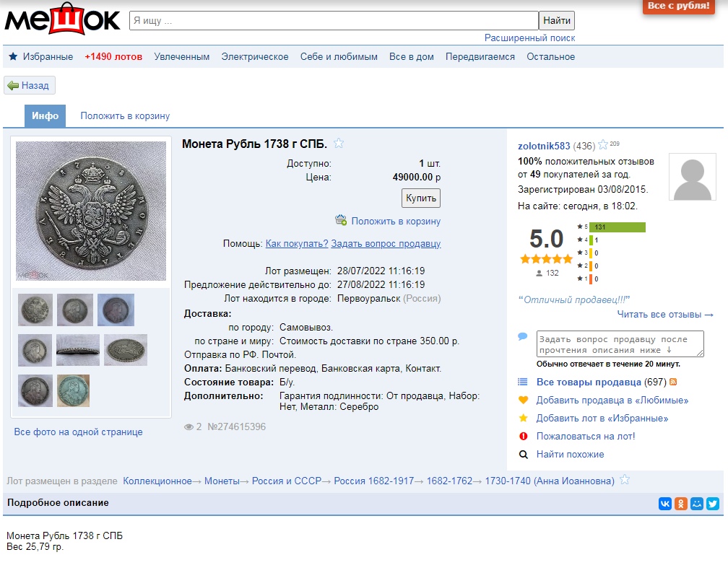Screen dimensions: 728x573
Task: Share the lot on VK
Action: pos(664,504)
